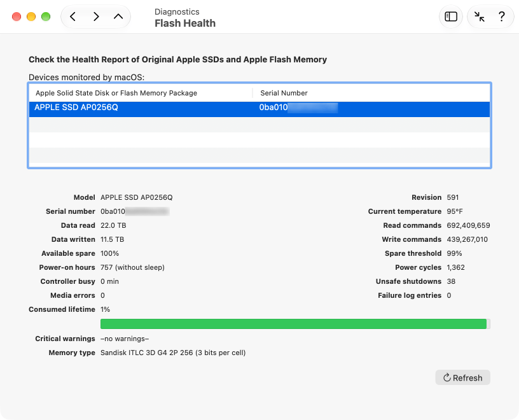This screenshot has height=420, width=519.
Task: Go up one level with the up chevron
Action: [118, 17]
